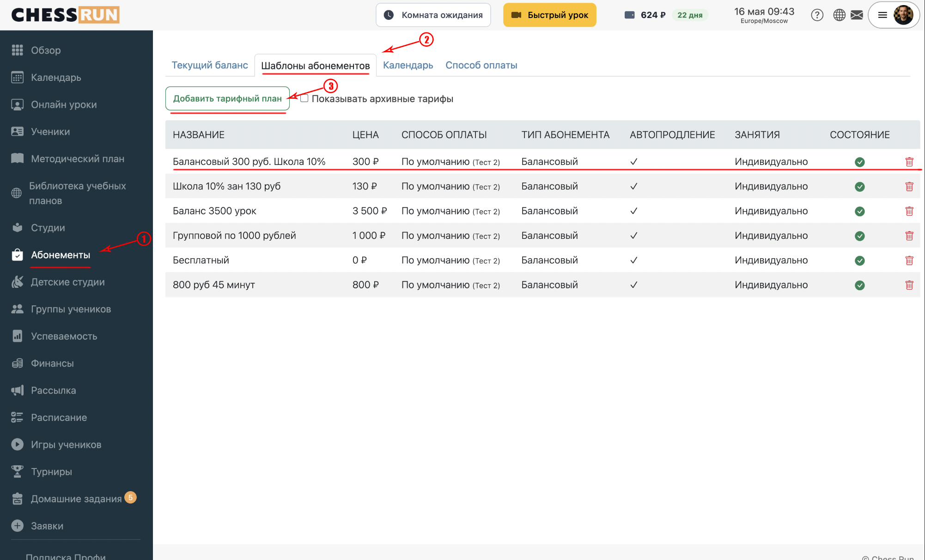Open Календарь tab in subscriptions

(408, 65)
